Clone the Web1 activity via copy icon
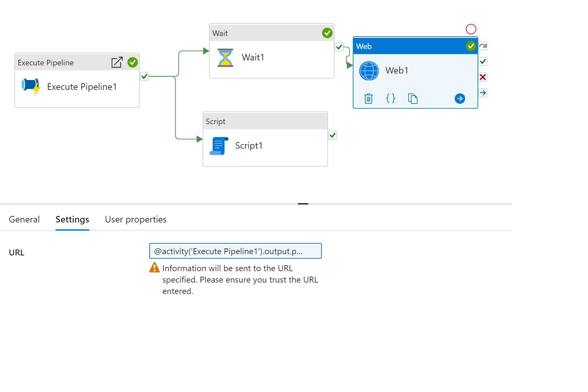Screen dimensions: 588x392 coord(413,98)
